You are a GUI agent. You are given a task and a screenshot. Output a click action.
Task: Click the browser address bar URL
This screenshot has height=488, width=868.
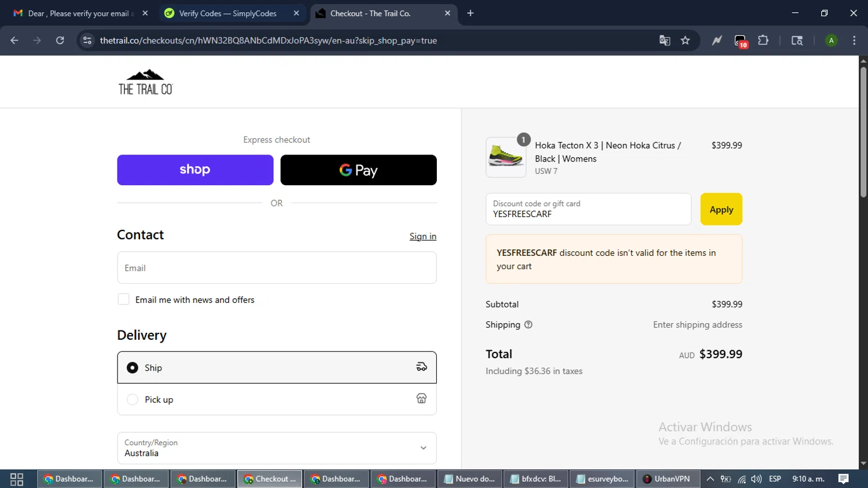coord(268,41)
